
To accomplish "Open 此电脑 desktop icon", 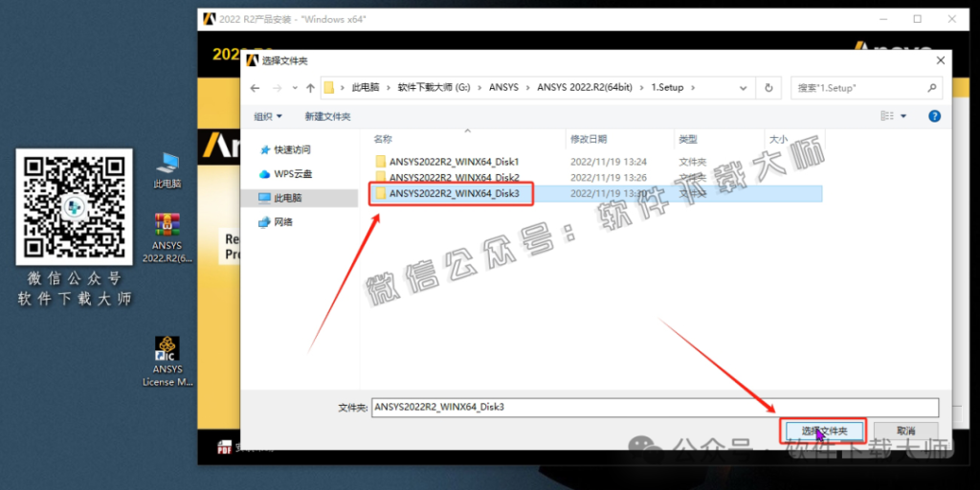I will pos(167,171).
